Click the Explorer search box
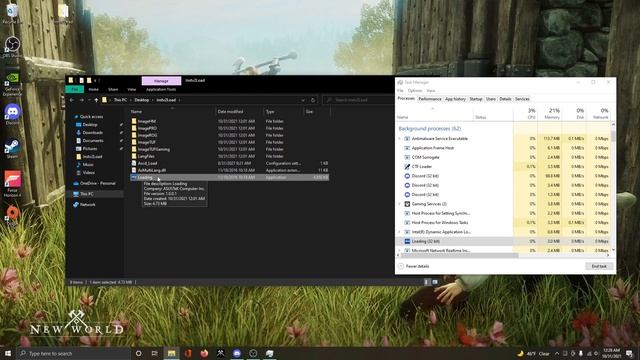Image resolution: width=640 pixels, height=360 pixels. pos(358,100)
